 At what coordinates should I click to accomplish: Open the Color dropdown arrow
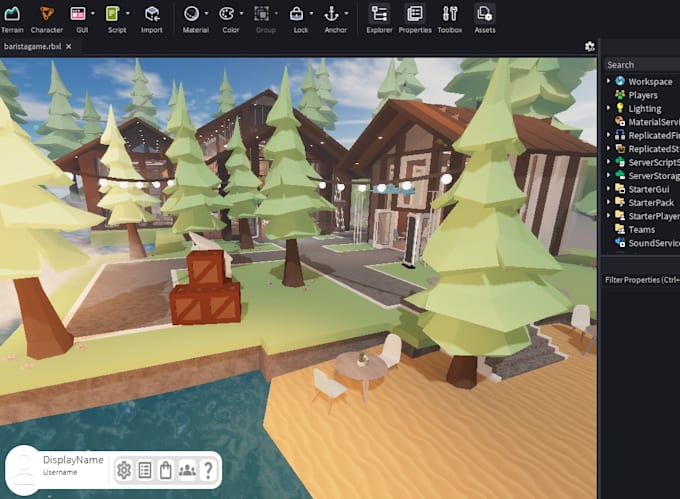pos(241,13)
